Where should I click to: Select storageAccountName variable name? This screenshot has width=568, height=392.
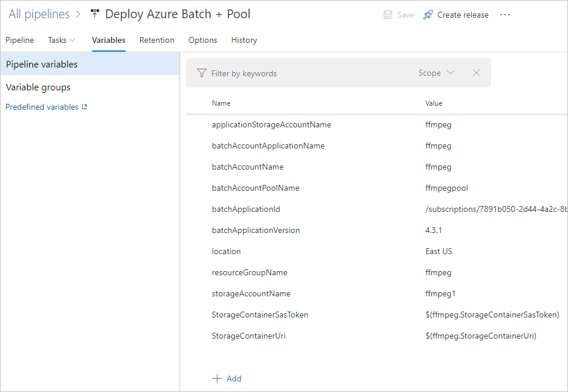251,294
